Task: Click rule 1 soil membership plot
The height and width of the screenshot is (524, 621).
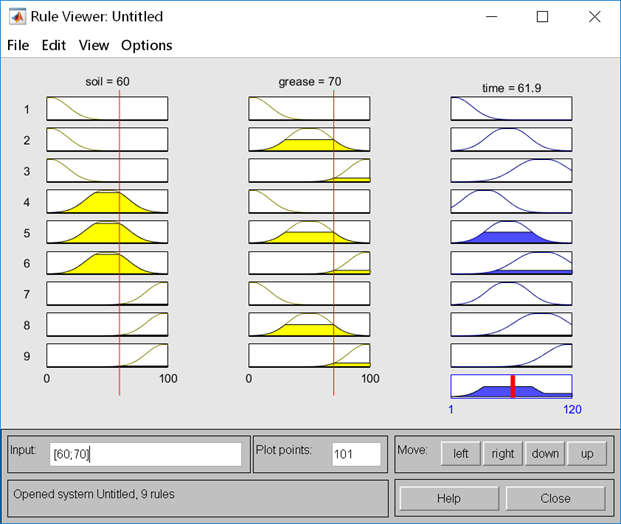Action: coord(107,108)
